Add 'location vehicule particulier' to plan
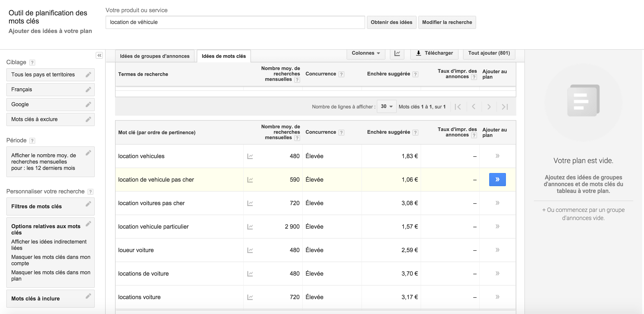The image size is (644, 314). coord(497,226)
